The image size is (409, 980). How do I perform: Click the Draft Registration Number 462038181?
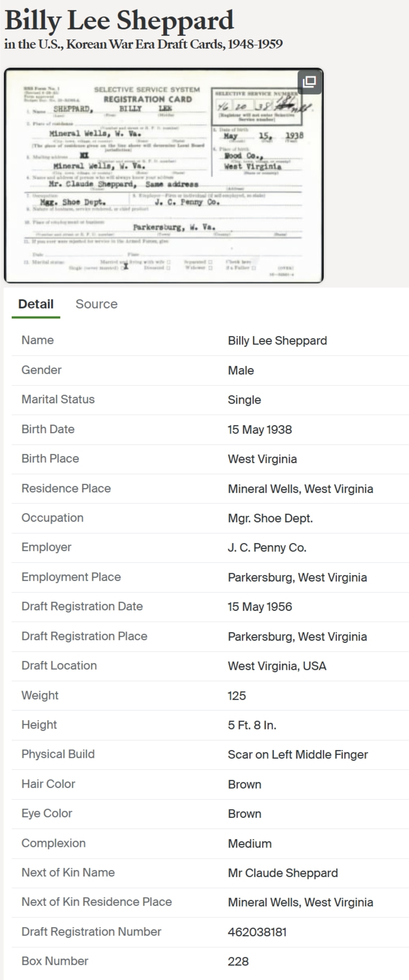[257, 932]
